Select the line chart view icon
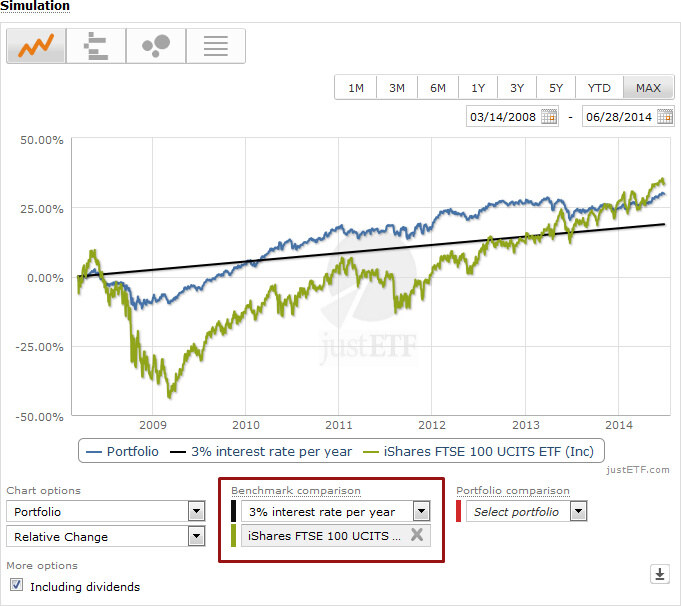Screen dimensions: 681x606 coord(37,46)
